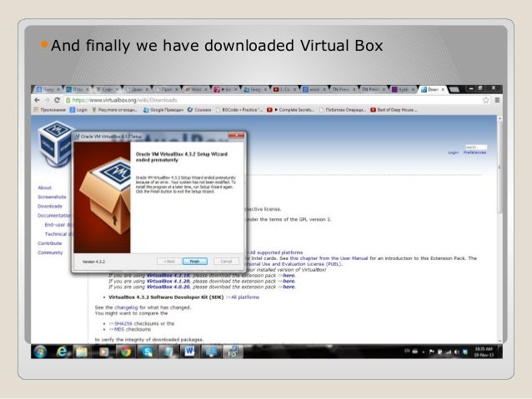Open the SHA256 checksums link

(123, 324)
